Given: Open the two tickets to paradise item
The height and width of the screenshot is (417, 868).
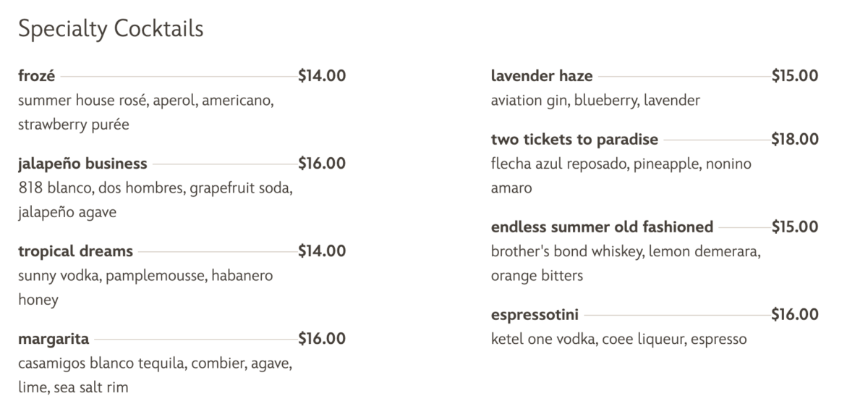Looking at the screenshot, I should tap(574, 139).
